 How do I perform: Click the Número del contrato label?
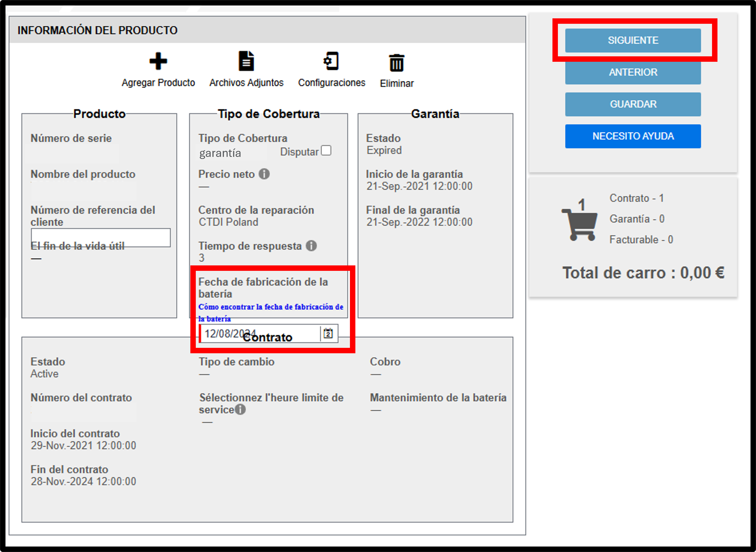[81, 398]
